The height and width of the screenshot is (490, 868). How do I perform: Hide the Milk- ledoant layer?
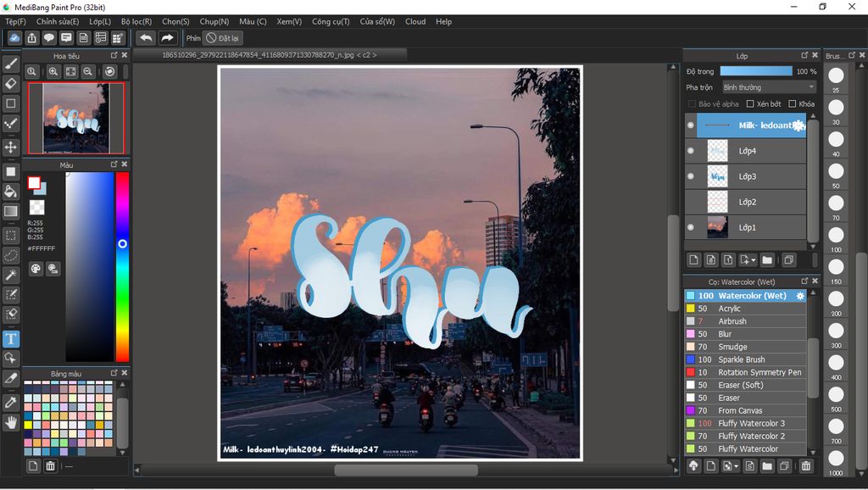pos(690,125)
